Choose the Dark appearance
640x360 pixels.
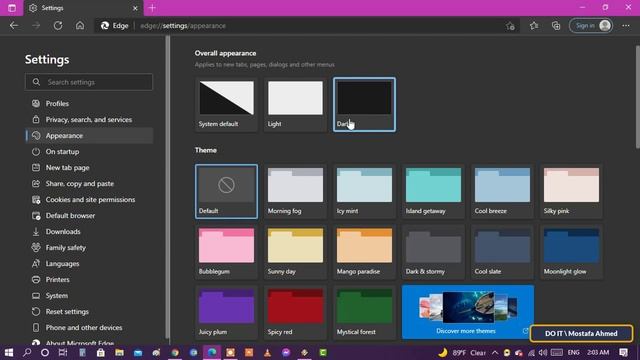(364, 104)
